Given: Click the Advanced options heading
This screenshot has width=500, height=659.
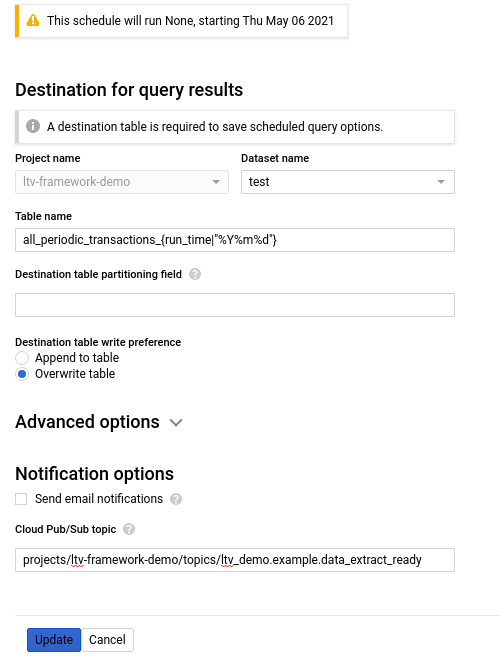Looking at the screenshot, I should pyautogui.click(x=87, y=422).
